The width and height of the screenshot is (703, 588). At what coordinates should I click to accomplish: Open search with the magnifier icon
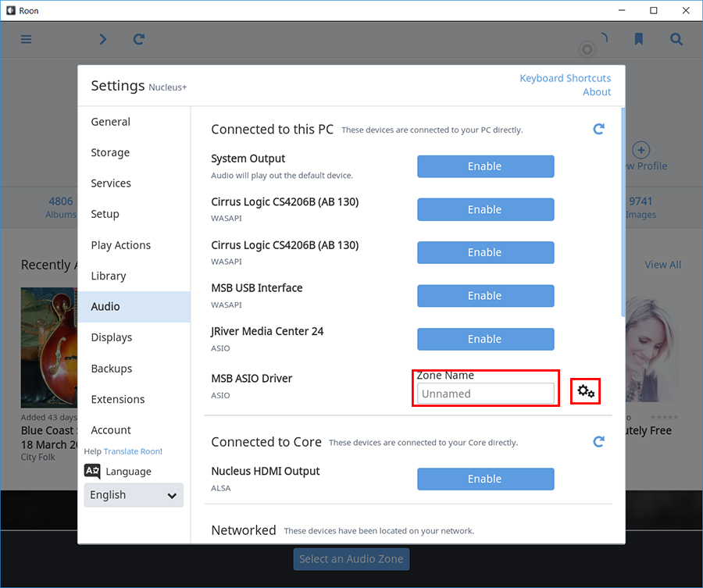[676, 40]
